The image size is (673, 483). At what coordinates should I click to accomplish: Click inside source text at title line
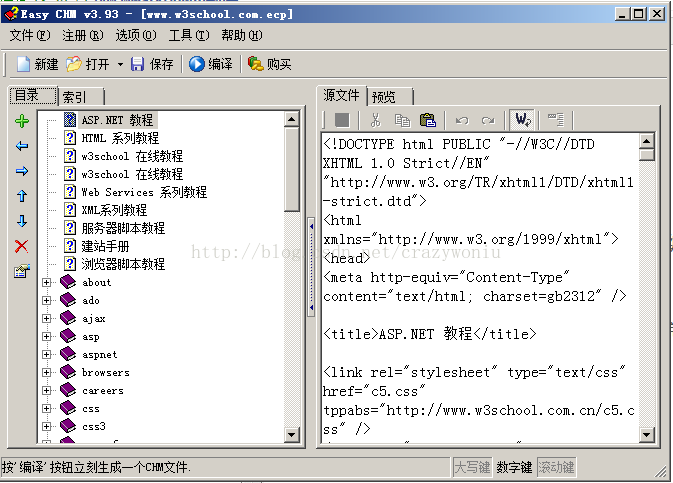(x=430, y=334)
